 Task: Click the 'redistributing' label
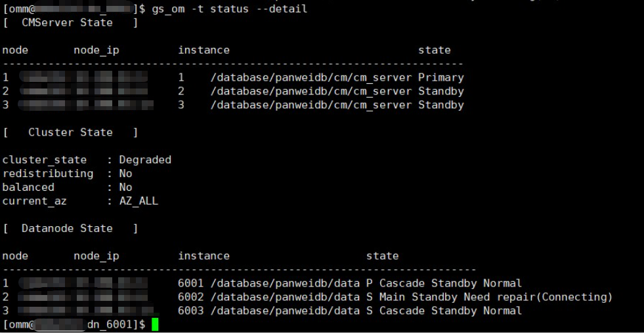[48, 174]
